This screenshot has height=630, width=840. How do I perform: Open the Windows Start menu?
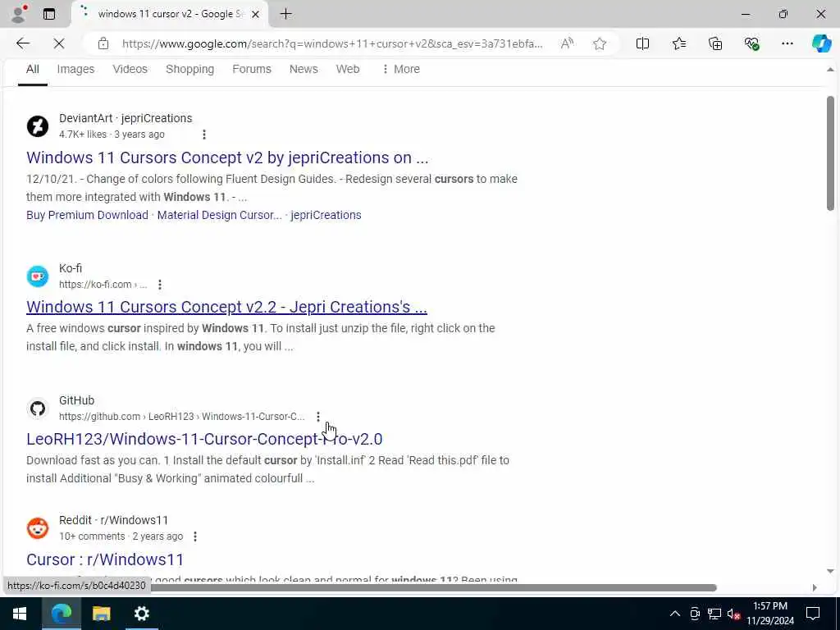(20, 614)
